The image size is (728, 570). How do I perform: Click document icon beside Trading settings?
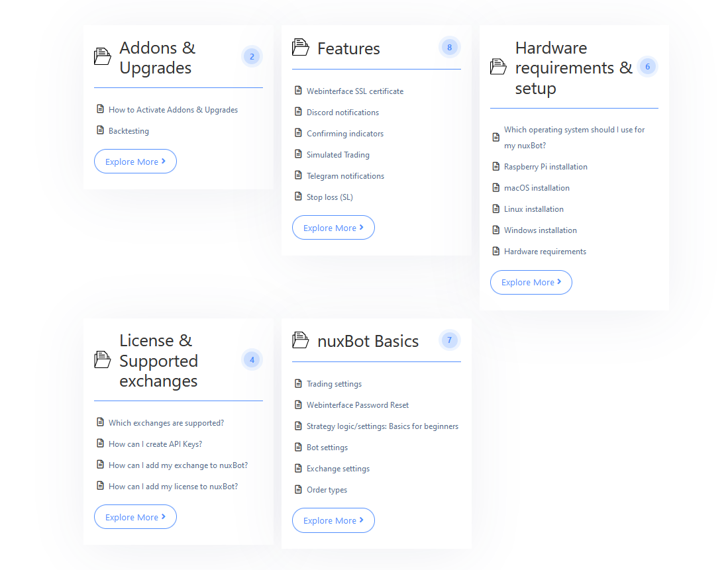point(299,383)
